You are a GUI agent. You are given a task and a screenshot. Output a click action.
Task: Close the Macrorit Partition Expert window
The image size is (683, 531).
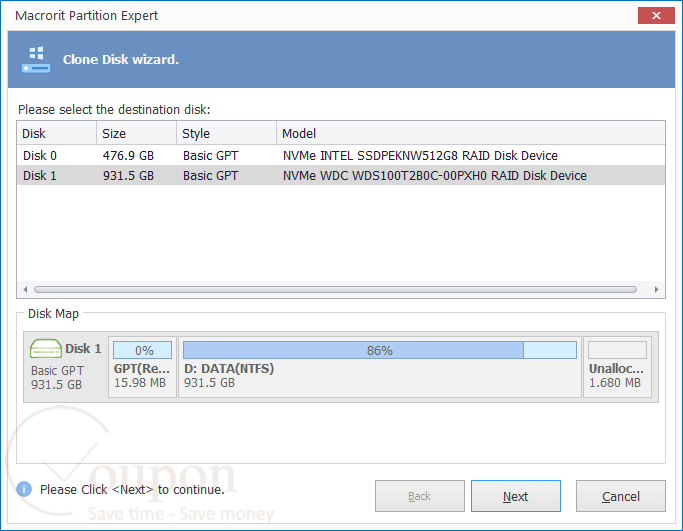click(x=656, y=16)
